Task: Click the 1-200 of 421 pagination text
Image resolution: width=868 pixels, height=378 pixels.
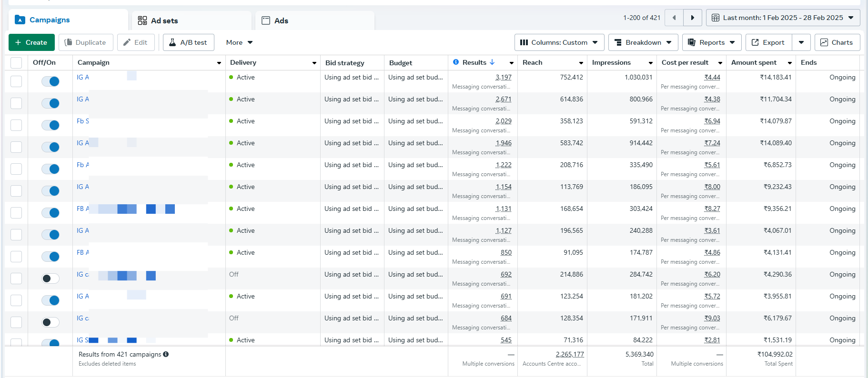Action: (x=642, y=18)
